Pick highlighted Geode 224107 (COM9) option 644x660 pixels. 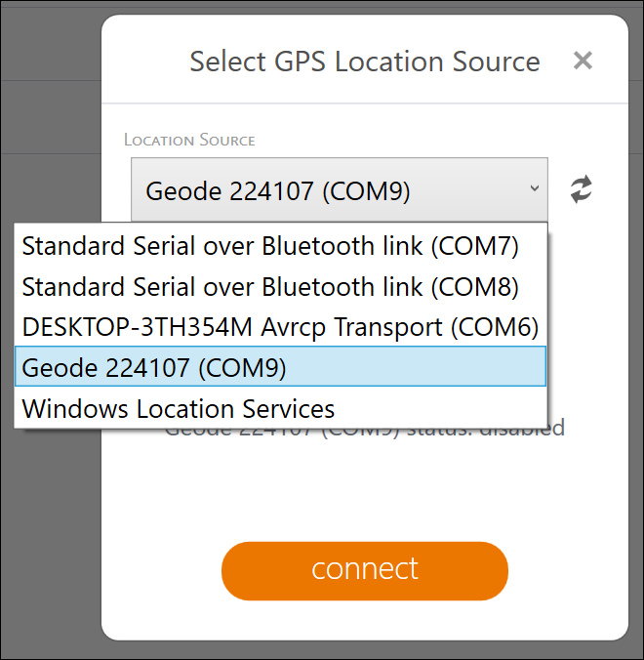[281, 367]
